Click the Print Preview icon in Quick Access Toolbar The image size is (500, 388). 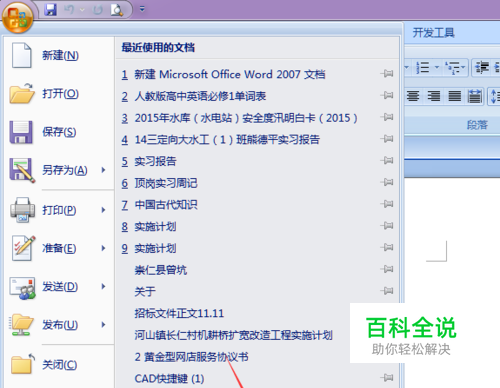coord(117,10)
